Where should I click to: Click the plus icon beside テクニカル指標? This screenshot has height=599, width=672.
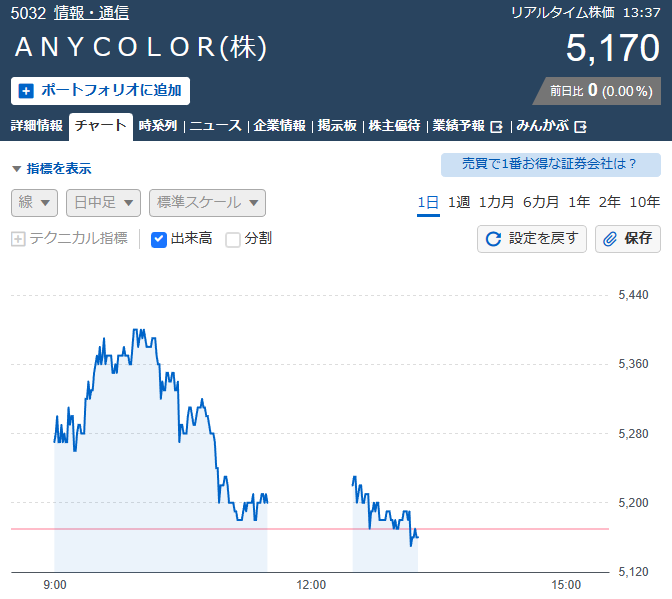click(x=18, y=239)
